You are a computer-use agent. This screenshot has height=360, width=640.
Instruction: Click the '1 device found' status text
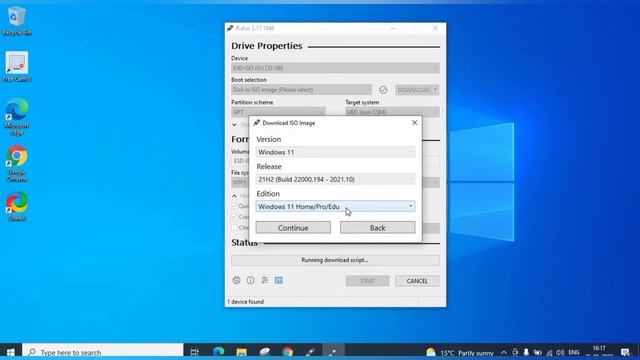(246, 302)
